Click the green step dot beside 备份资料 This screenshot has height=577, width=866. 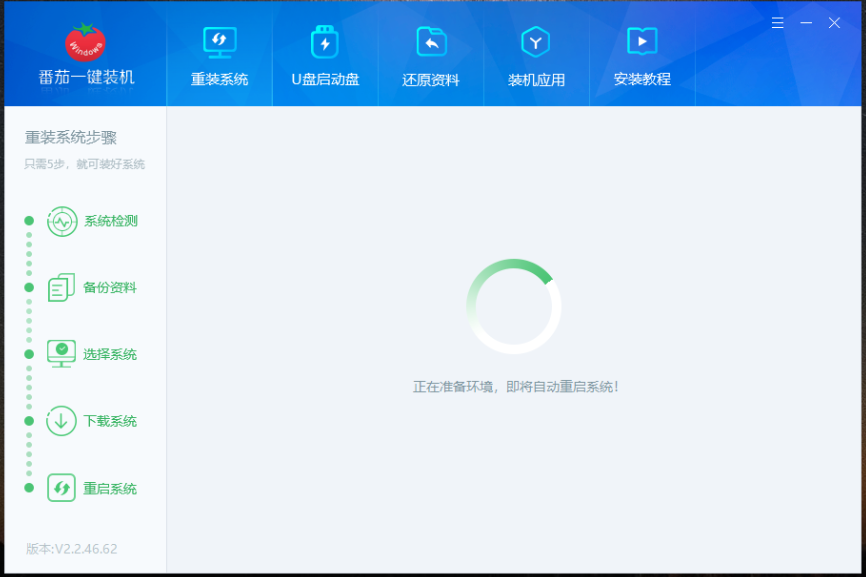(29, 287)
